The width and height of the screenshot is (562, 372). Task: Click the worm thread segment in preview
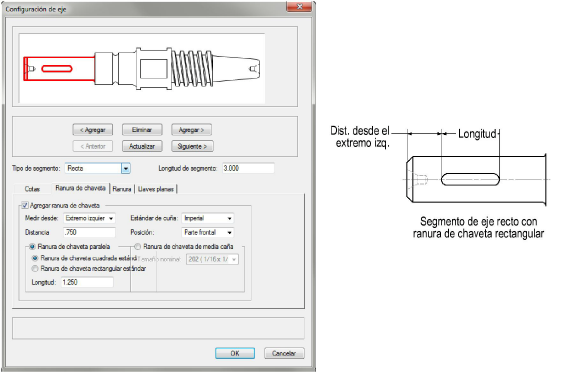click(192, 68)
